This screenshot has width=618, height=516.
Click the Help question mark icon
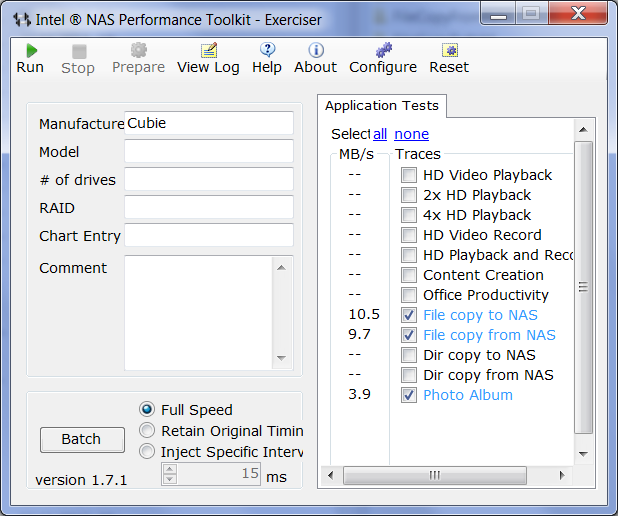click(268, 50)
